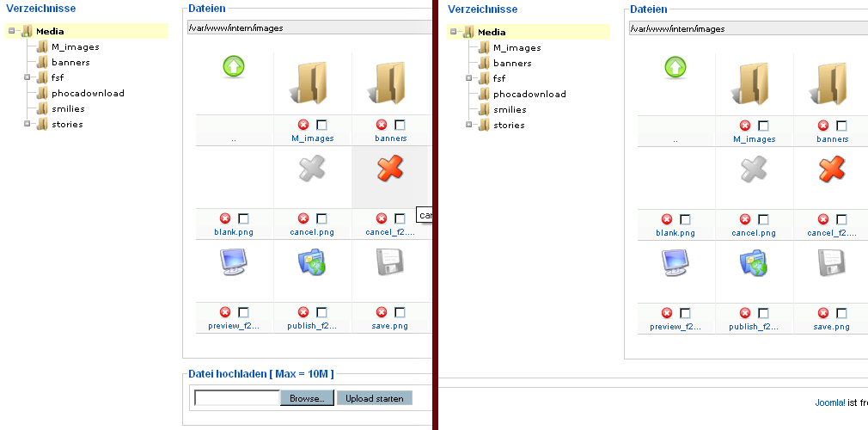Image resolution: width=868 pixels, height=430 pixels.
Task: Select Media root folder in right tree
Action: coord(492,32)
